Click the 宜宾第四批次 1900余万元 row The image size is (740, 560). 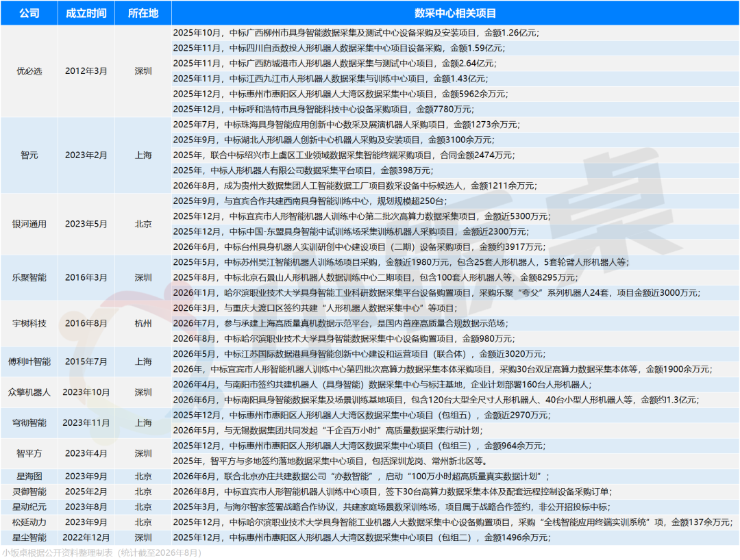pyautogui.click(x=456, y=370)
